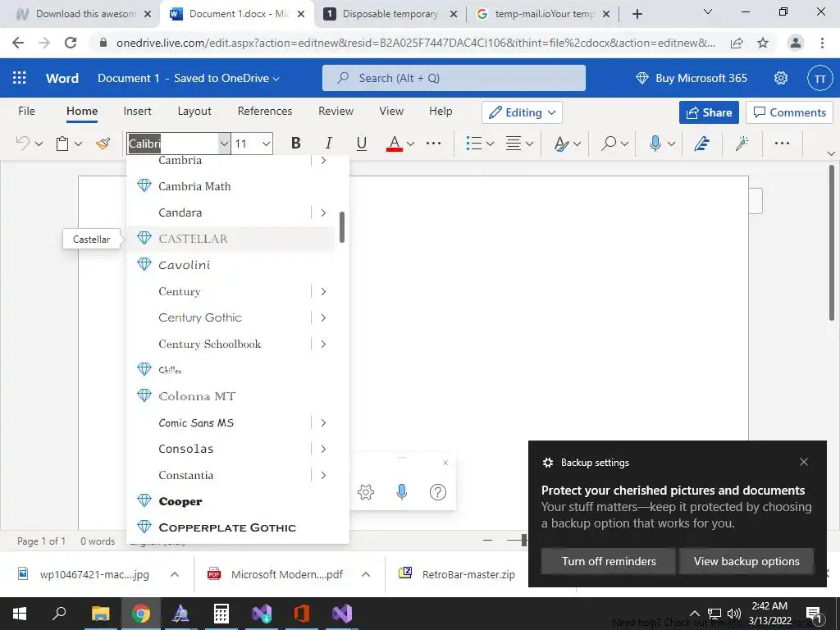Collapse the font name dropdown arrow
840x630 pixels.
tap(224, 144)
